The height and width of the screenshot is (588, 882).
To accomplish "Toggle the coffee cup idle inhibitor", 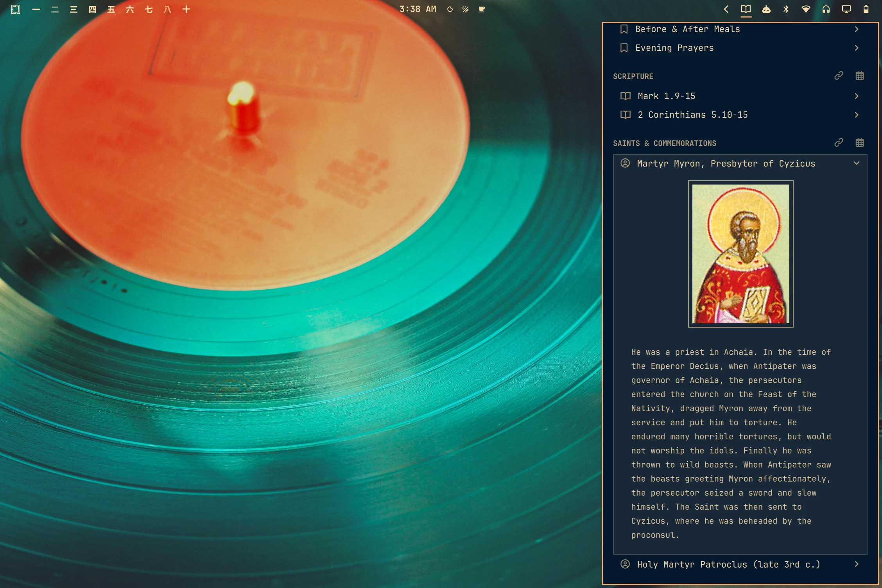I will click(x=482, y=9).
